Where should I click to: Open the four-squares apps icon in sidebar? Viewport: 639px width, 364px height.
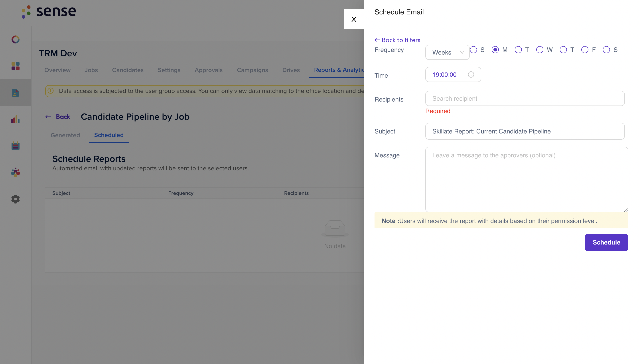point(16,66)
